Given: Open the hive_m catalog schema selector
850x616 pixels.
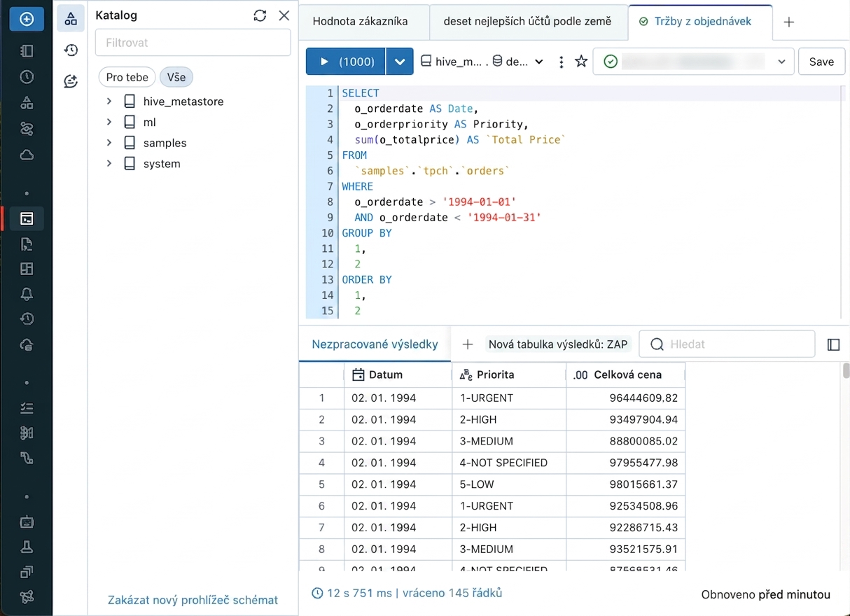Looking at the screenshot, I should pos(482,62).
